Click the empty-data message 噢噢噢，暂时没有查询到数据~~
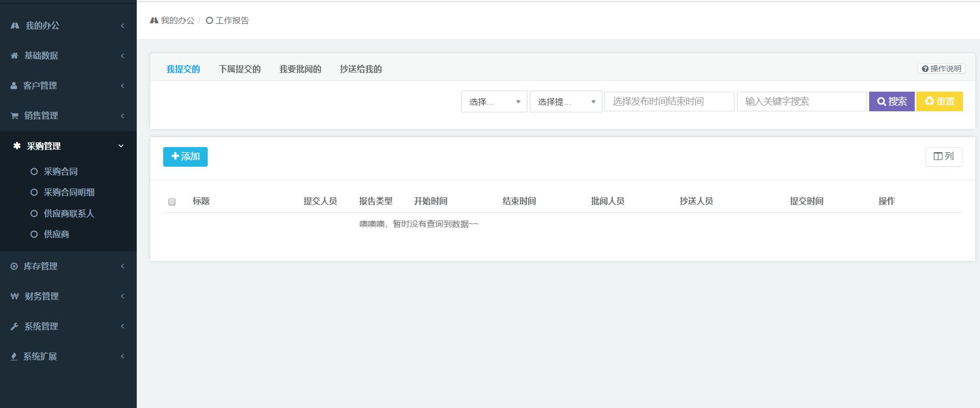The width and height of the screenshot is (980, 408). coord(419,224)
